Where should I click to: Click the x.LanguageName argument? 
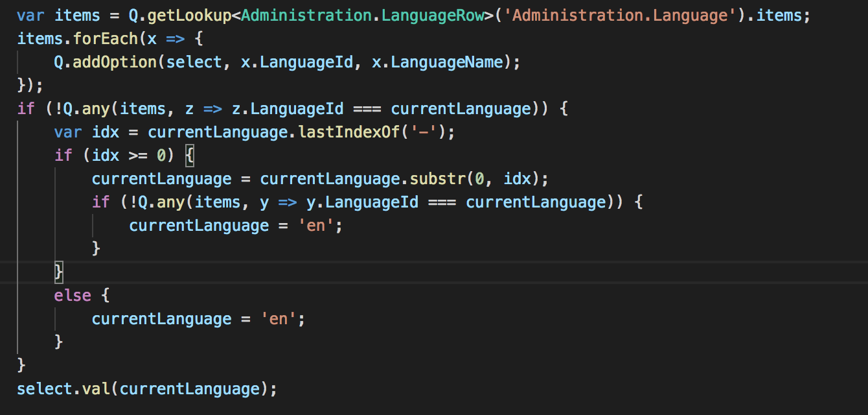click(x=437, y=62)
